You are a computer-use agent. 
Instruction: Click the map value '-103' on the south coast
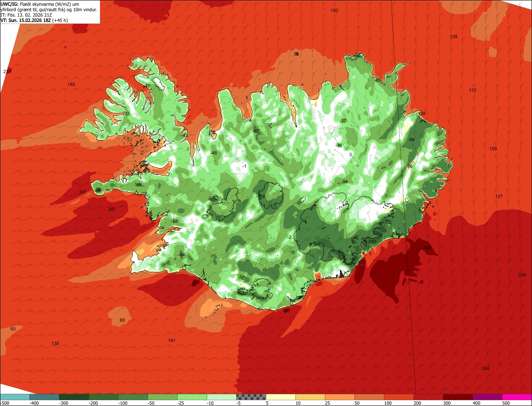tap(240, 293)
